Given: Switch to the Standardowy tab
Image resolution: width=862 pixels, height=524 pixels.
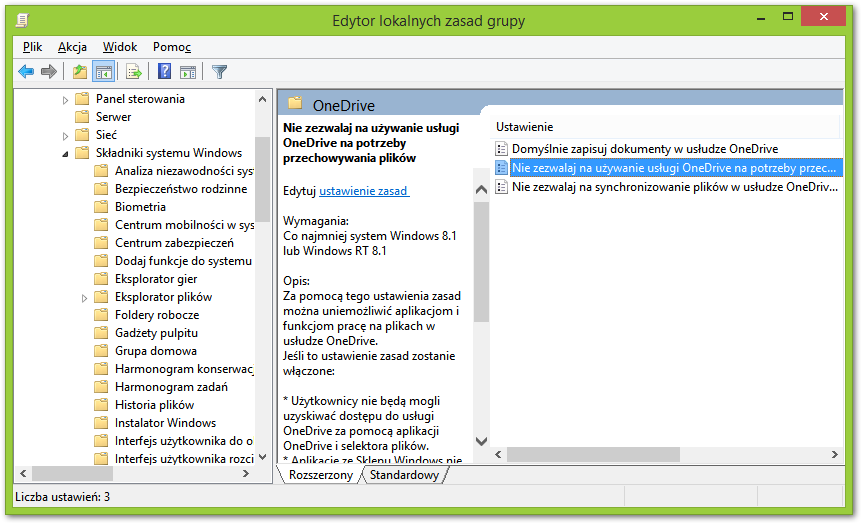Looking at the screenshot, I should (405, 475).
